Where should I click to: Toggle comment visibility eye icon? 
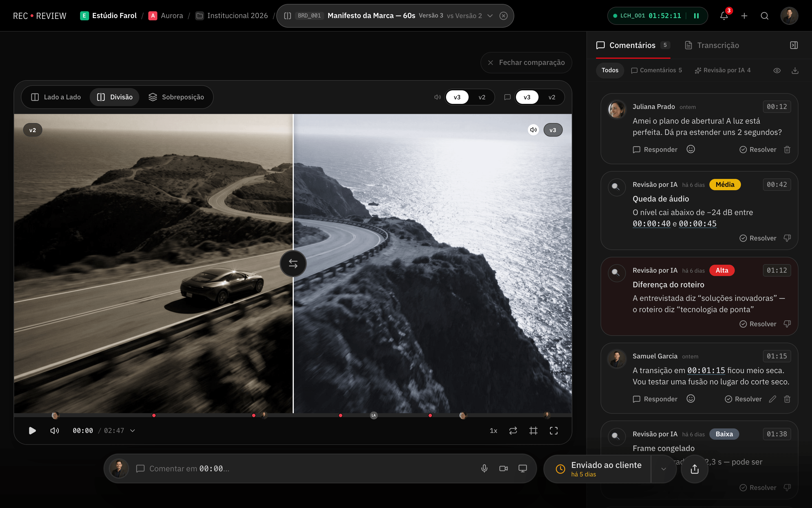coord(777,71)
